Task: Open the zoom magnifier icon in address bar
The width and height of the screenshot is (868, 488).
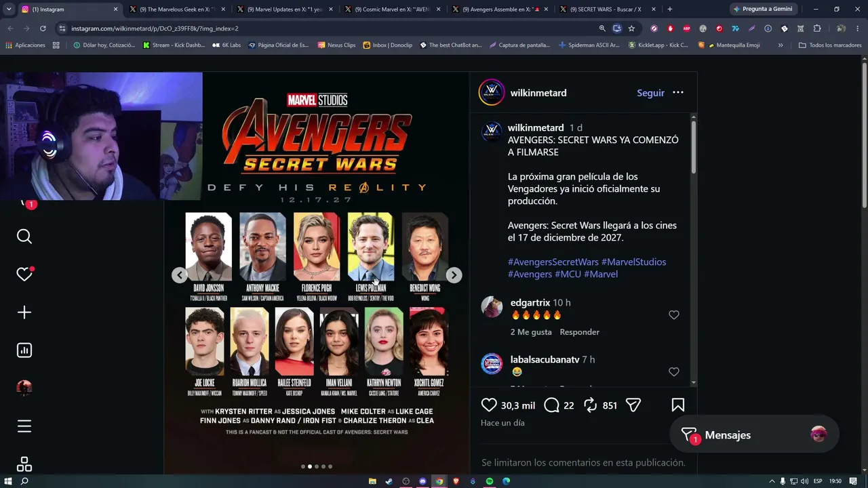Action: pyautogui.click(x=602, y=28)
